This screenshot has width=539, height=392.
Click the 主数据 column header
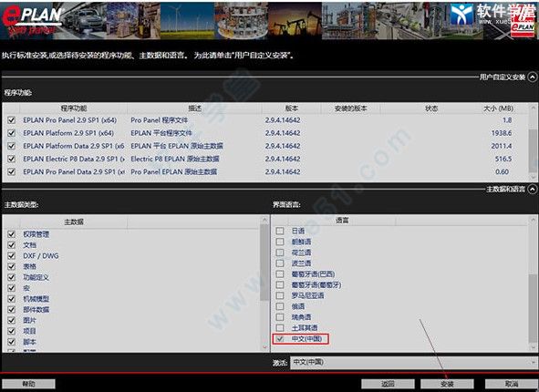[x=74, y=222]
